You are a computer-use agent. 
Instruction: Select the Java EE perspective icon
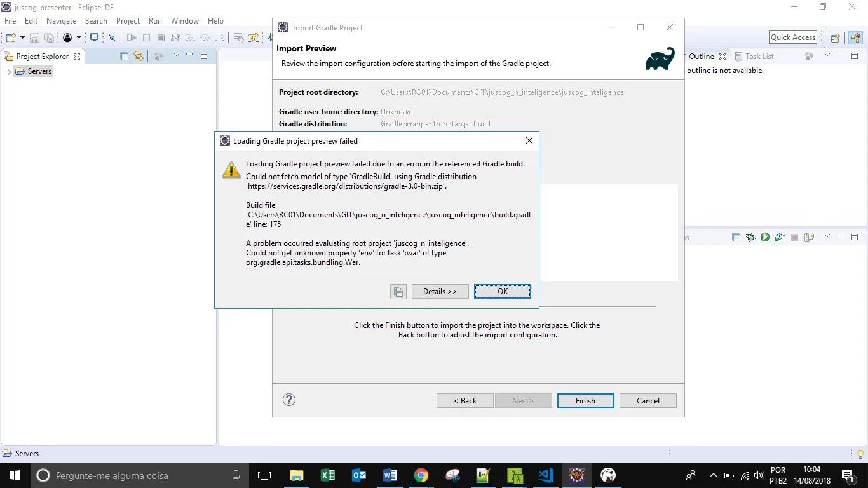click(x=855, y=38)
